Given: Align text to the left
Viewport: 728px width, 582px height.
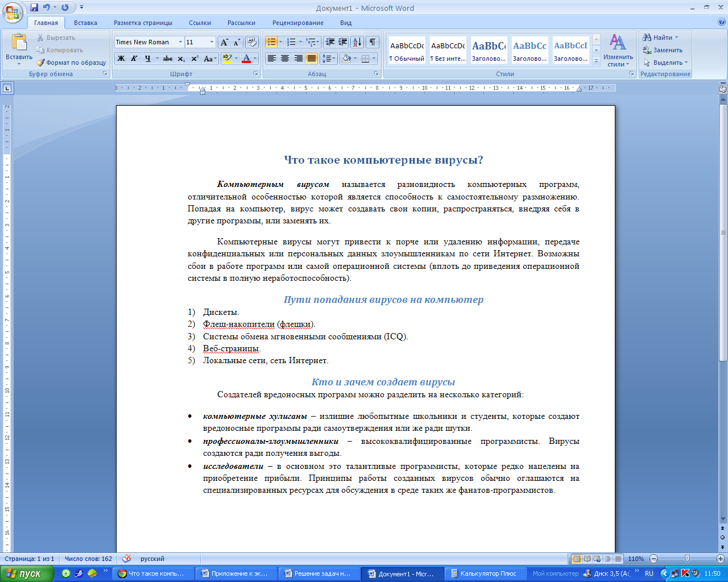Looking at the screenshot, I should click(x=272, y=59).
